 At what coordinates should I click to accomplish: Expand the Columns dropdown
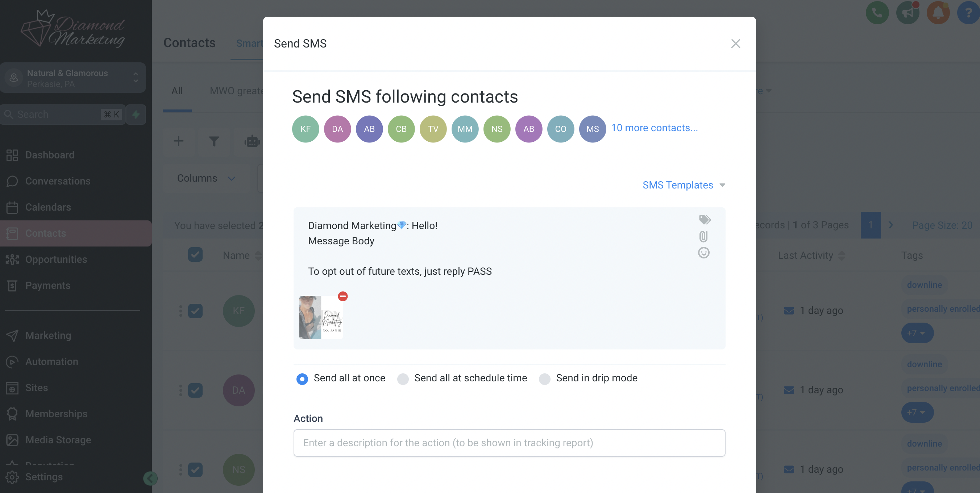point(207,178)
